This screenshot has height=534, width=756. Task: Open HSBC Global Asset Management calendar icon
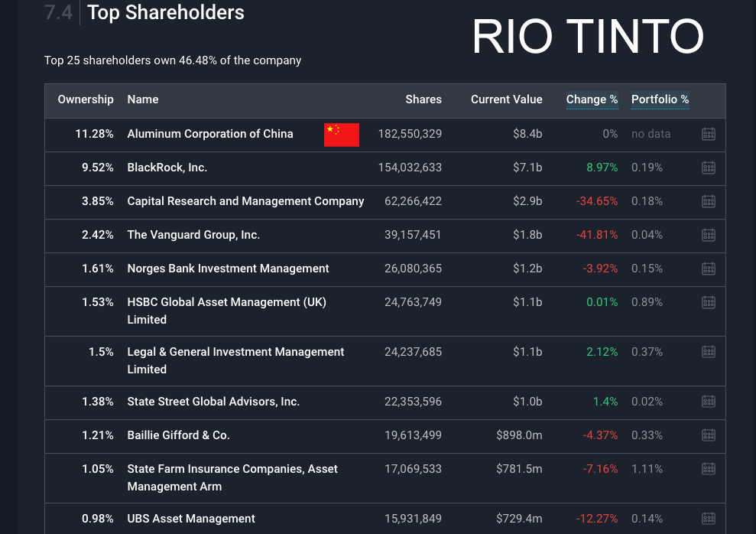tap(708, 302)
